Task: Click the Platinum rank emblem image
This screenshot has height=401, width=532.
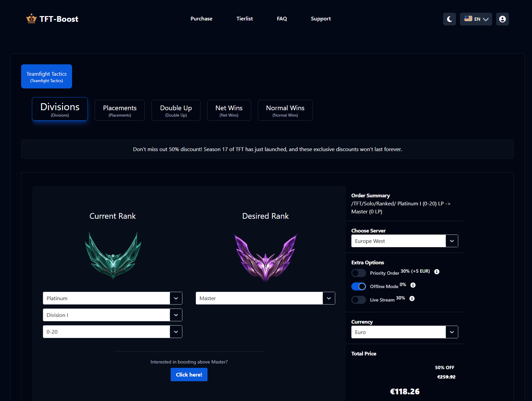Action: click(x=113, y=255)
